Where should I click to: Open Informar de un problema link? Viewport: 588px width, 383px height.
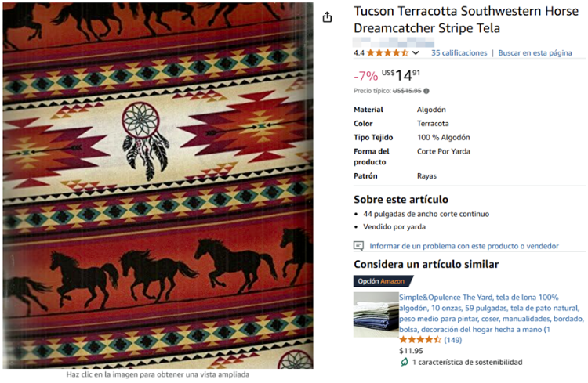click(x=464, y=246)
